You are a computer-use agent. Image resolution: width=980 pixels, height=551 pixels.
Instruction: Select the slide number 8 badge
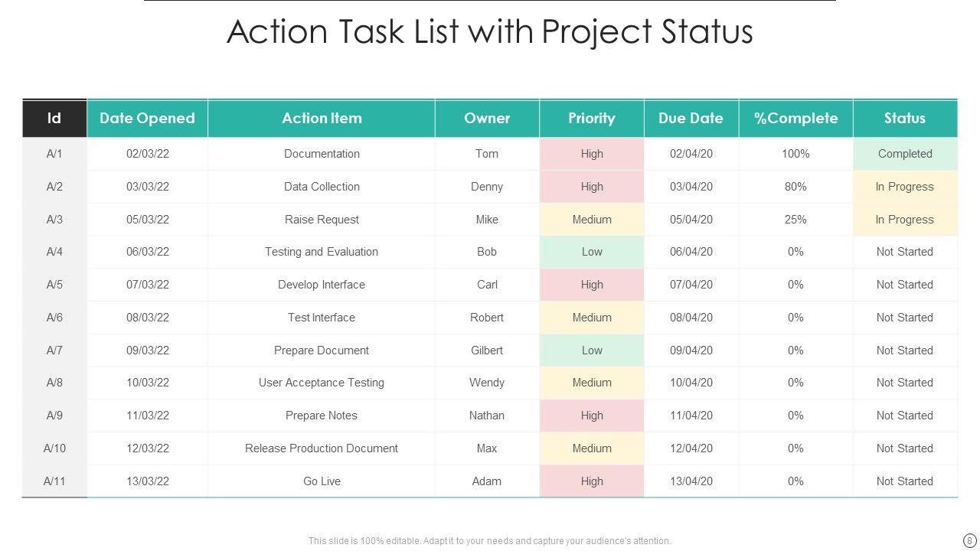point(970,540)
